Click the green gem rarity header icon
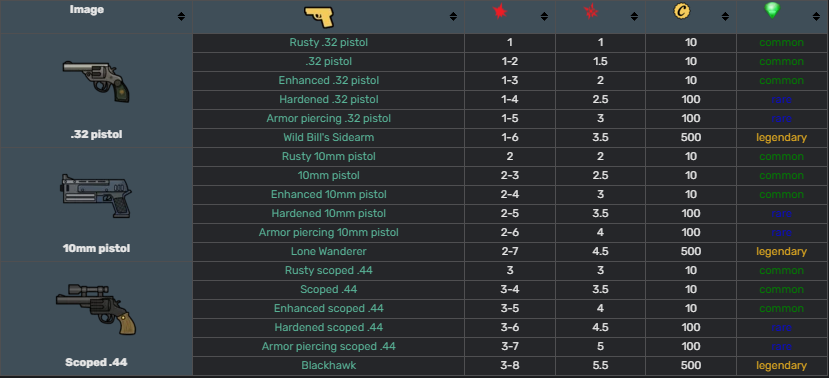 pos(772,11)
